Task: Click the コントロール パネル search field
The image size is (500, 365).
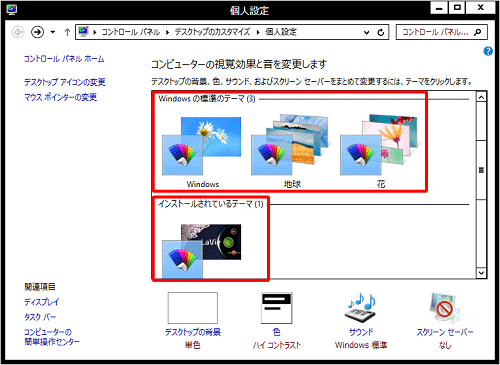Action: [x=442, y=32]
